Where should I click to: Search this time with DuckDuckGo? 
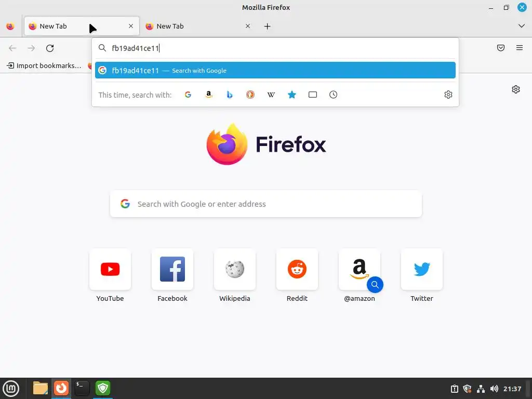tap(250, 95)
